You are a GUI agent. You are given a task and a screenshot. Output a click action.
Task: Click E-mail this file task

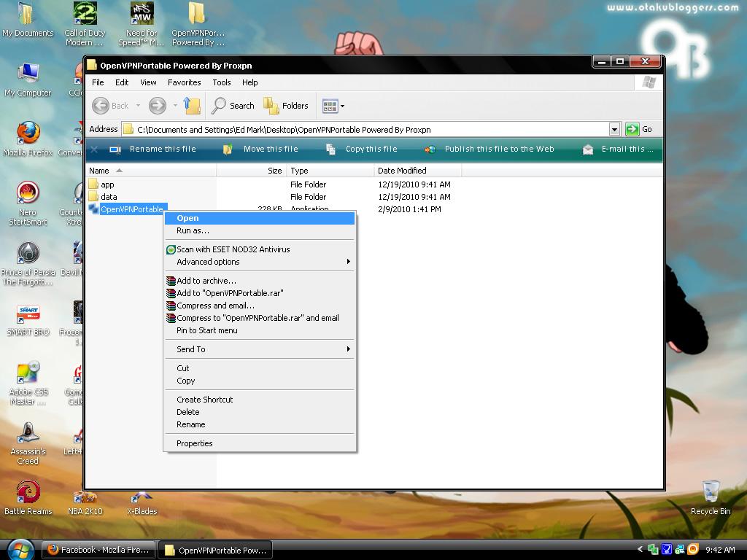[x=618, y=149]
